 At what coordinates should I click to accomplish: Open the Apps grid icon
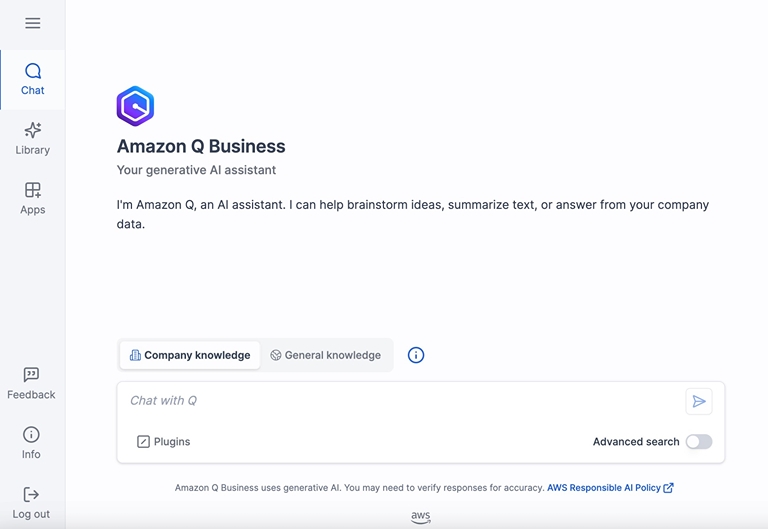click(x=33, y=190)
